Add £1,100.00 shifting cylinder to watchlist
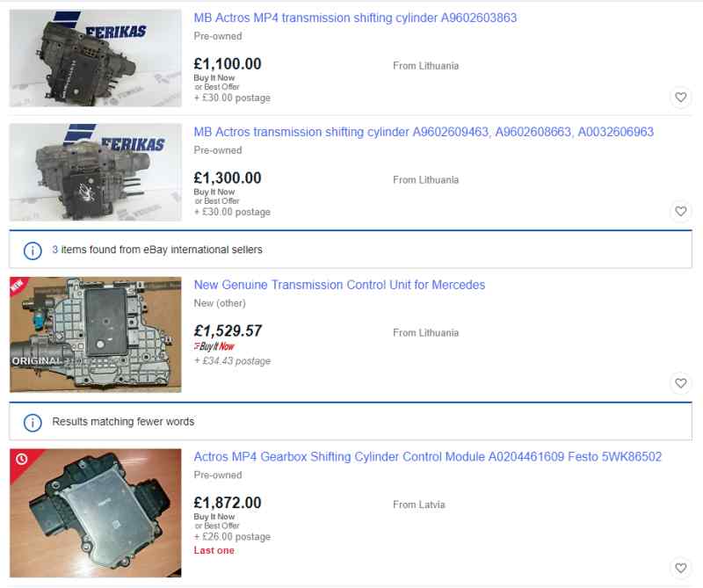Viewport: 703px width, 588px height. [680, 97]
